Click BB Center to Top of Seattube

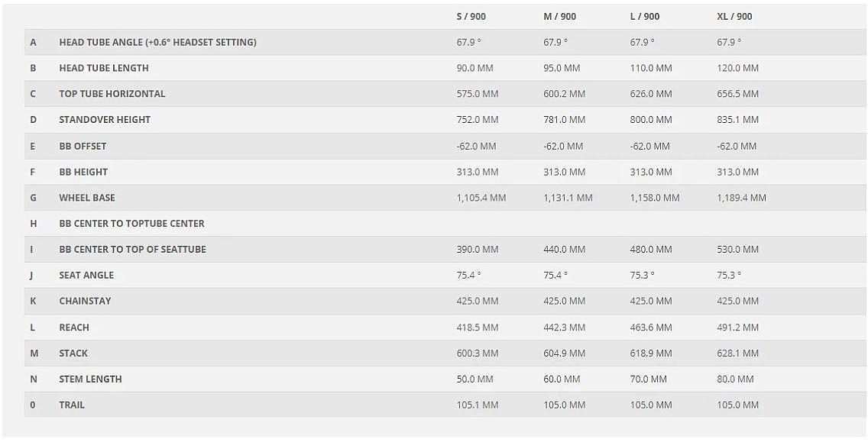point(132,250)
